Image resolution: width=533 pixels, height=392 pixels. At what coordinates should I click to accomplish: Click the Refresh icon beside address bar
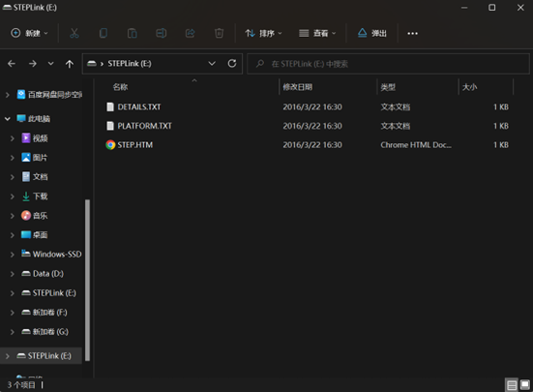click(232, 64)
